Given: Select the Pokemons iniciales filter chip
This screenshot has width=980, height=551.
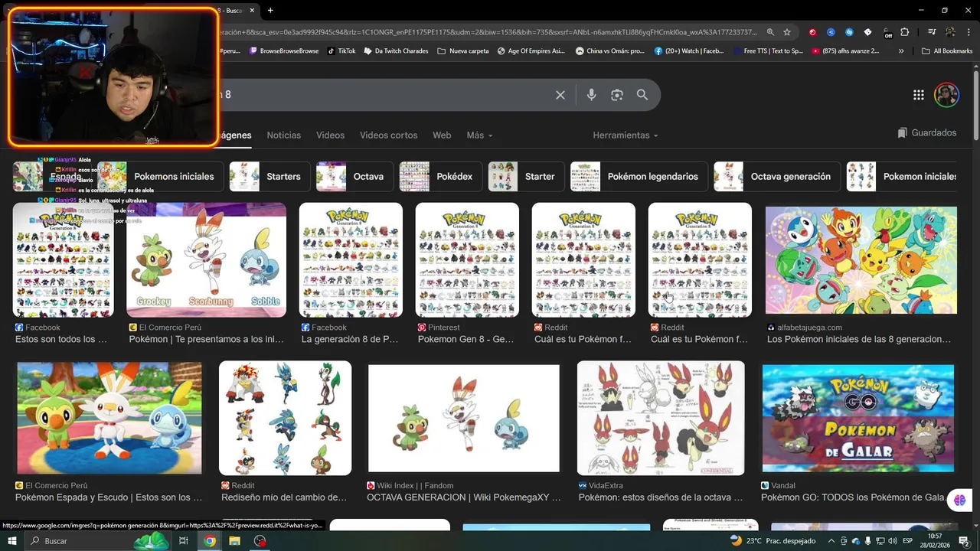Looking at the screenshot, I should (x=162, y=177).
